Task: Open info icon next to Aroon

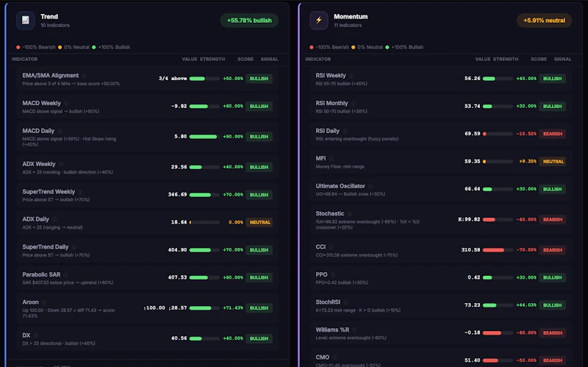Action: click(44, 302)
